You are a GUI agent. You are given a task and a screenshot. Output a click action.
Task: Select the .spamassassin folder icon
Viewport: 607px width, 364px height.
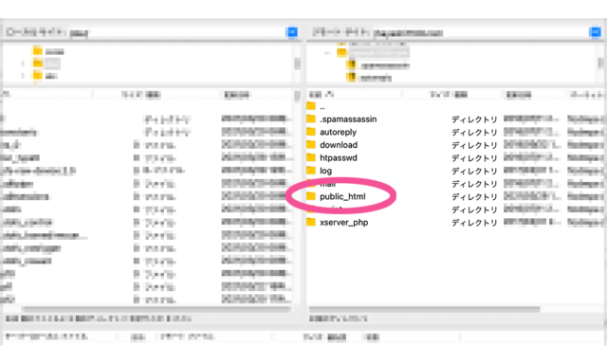pyautogui.click(x=311, y=118)
